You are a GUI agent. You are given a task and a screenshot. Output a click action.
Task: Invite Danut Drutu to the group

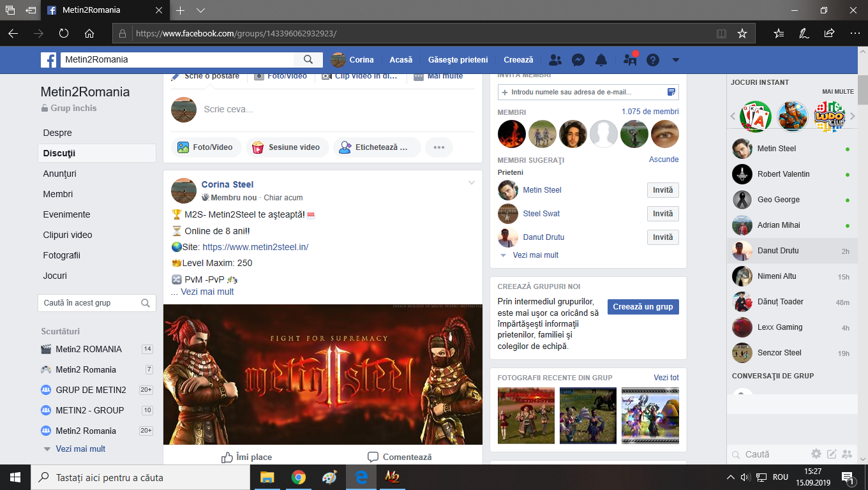(663, 237)
